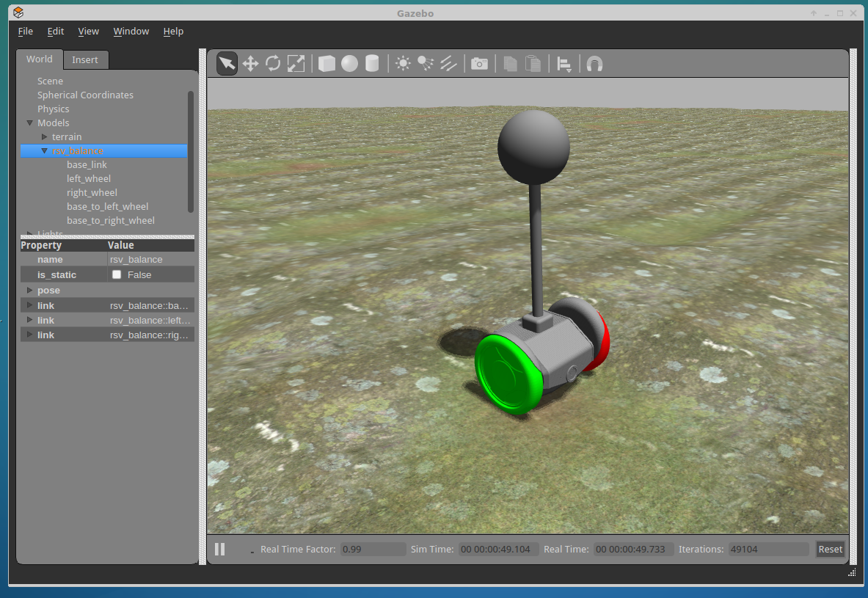Expand the pose property row
Screen dimensions: 868x598
click(29, 291)
